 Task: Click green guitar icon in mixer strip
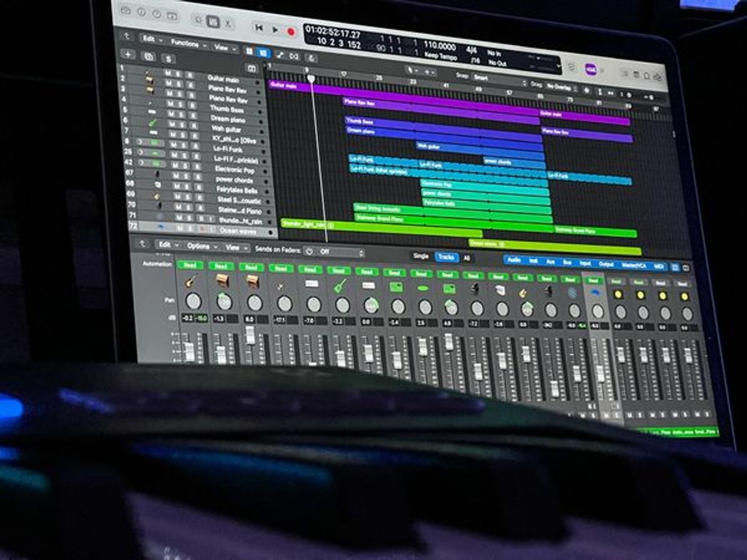(x=339, y=286)
